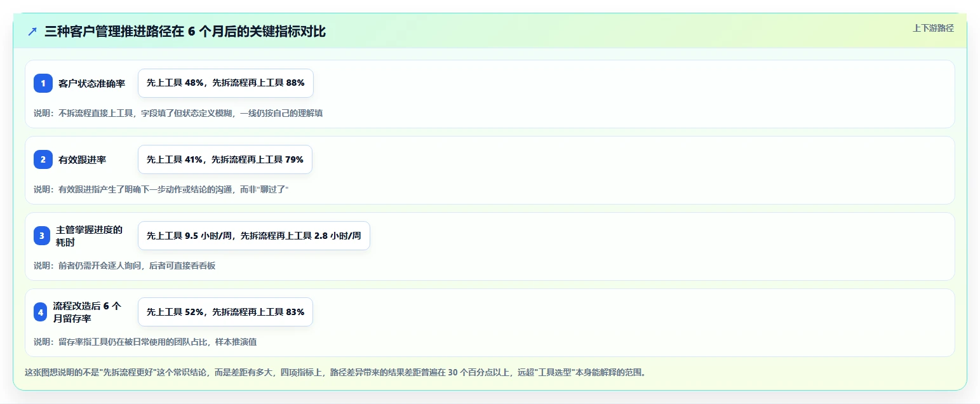Click the 主管掌握进度的耗时 label

90,236
